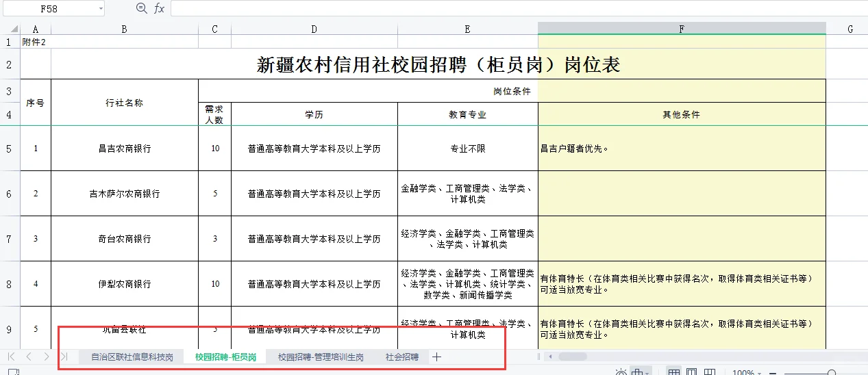The width and height of the screenshot is (868, 375).
Task: Jump to the first sheet with the navigation arrow
Action: click(x=12, y=357)
